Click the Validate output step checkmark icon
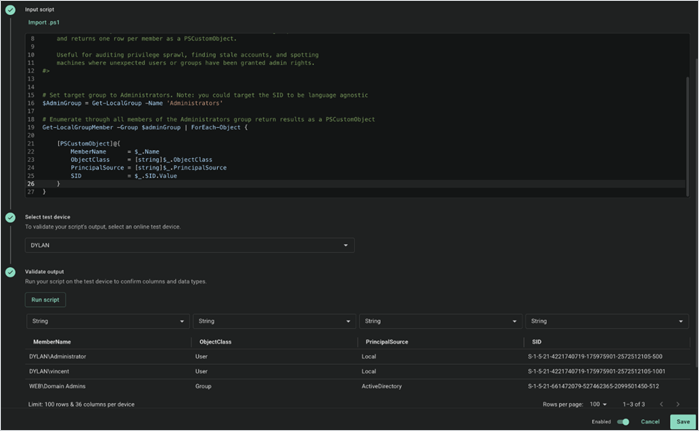This screenshot has width=699, height=431. pos(10,272)
